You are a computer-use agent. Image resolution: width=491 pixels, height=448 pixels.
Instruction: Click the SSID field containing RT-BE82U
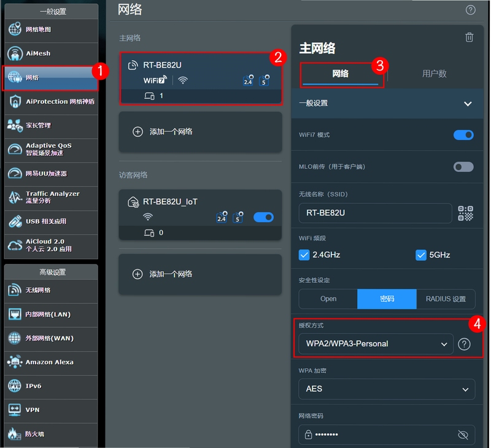[375, 213]
